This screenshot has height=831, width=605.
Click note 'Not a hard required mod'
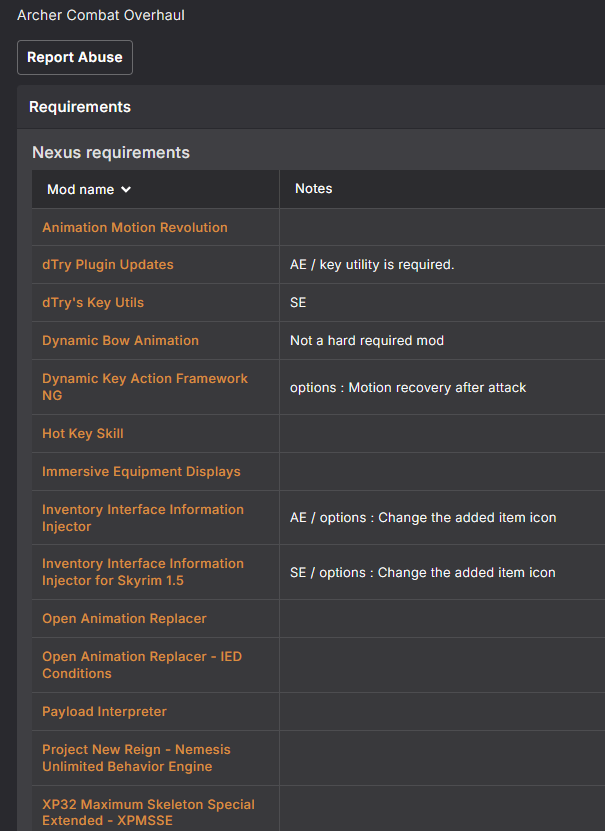(367, 340)
